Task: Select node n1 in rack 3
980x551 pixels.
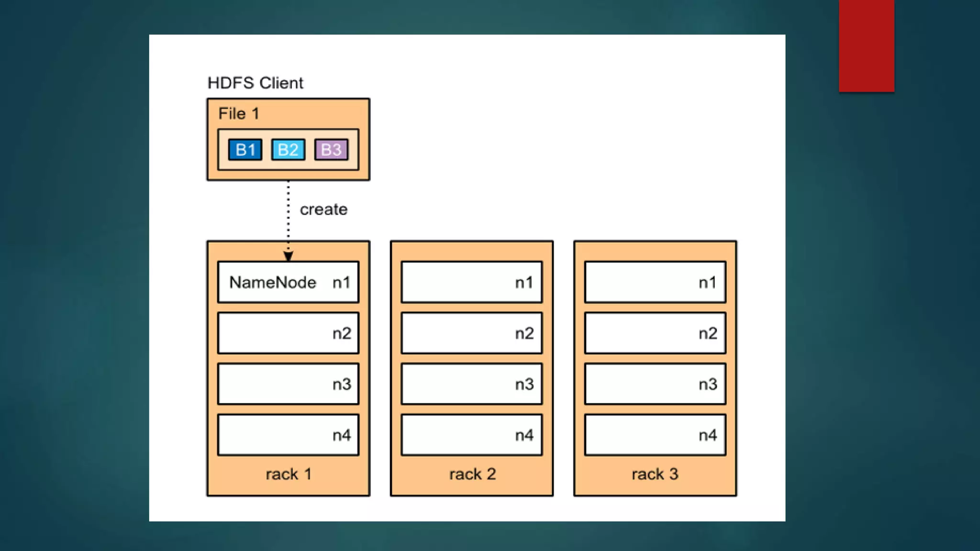Action: (655, 282)
